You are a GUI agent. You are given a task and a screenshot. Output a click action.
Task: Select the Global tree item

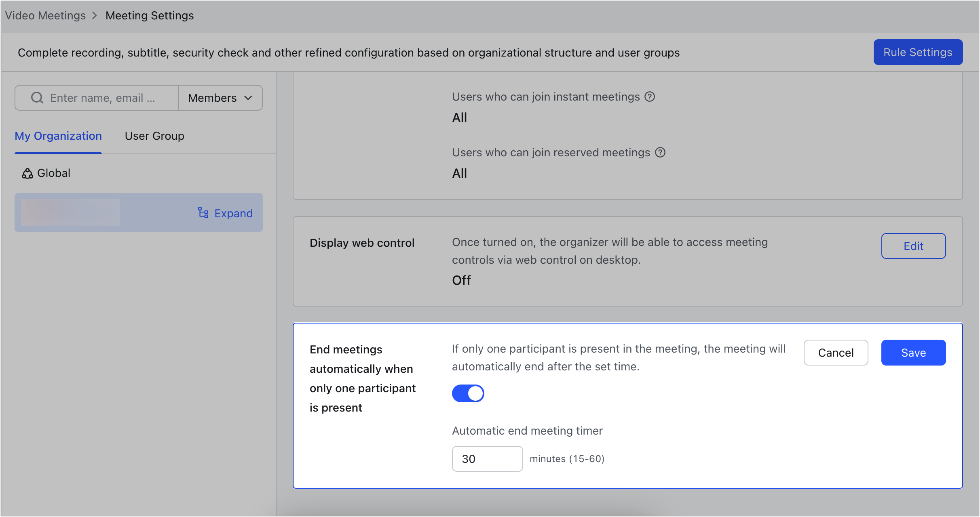pos(46,173)
